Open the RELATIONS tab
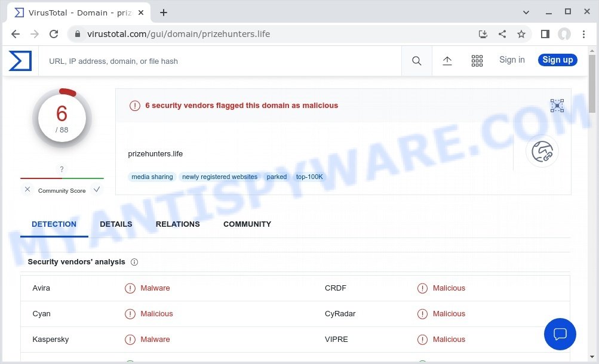This screenshot has width=599, height=364. [177, 224]
